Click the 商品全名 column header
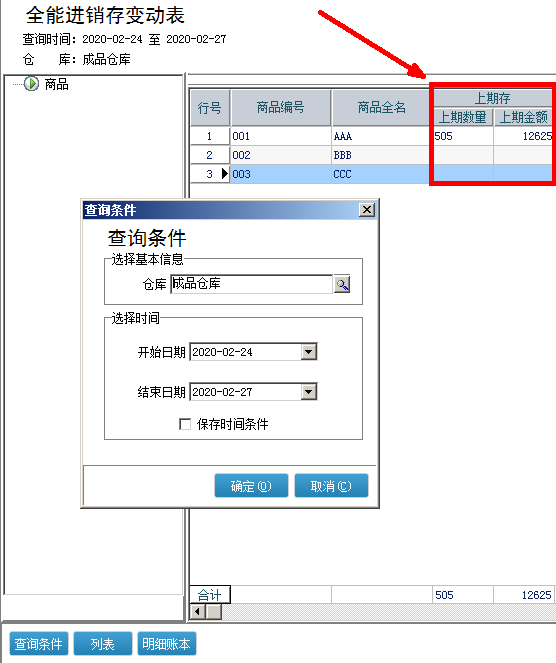 (381, 107)
